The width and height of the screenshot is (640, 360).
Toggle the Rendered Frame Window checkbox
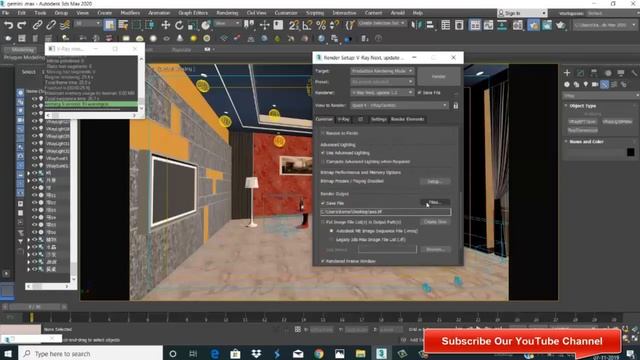coord(323,261)
